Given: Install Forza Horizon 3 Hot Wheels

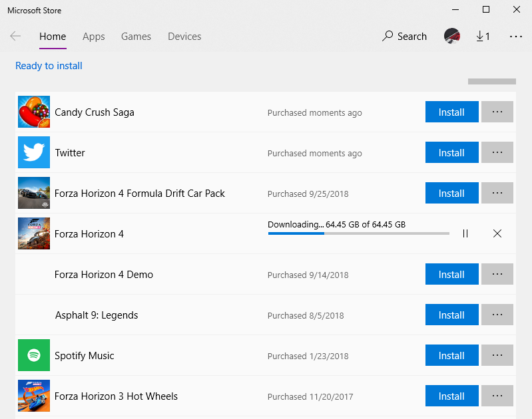Looking at the screenshot, I should [x=452, y=396].
